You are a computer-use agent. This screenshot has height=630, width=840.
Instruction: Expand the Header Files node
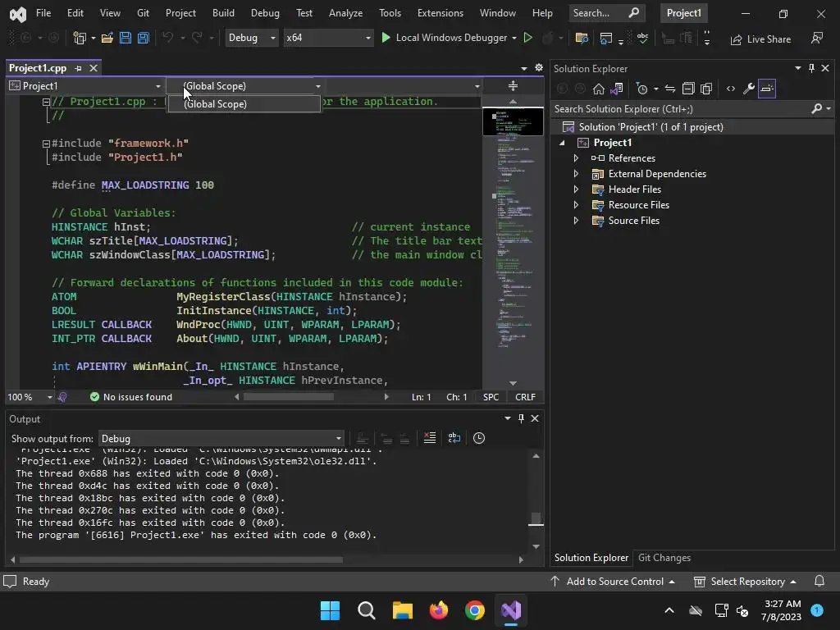tap(576, 189)
